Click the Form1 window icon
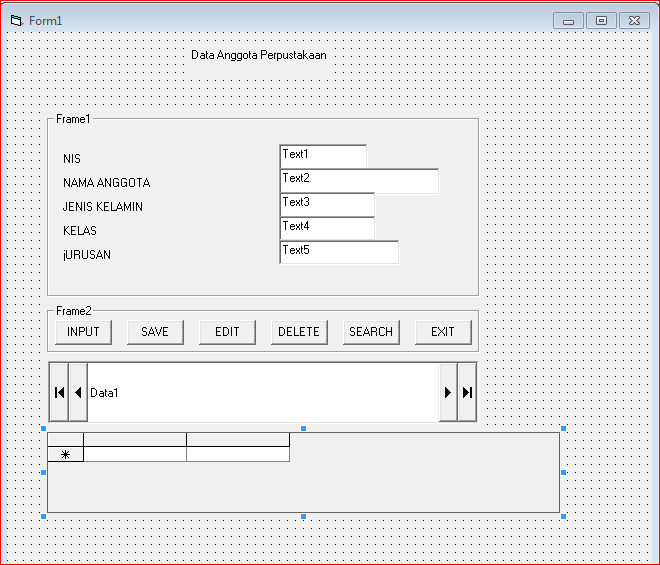 (x=16, y=20)
